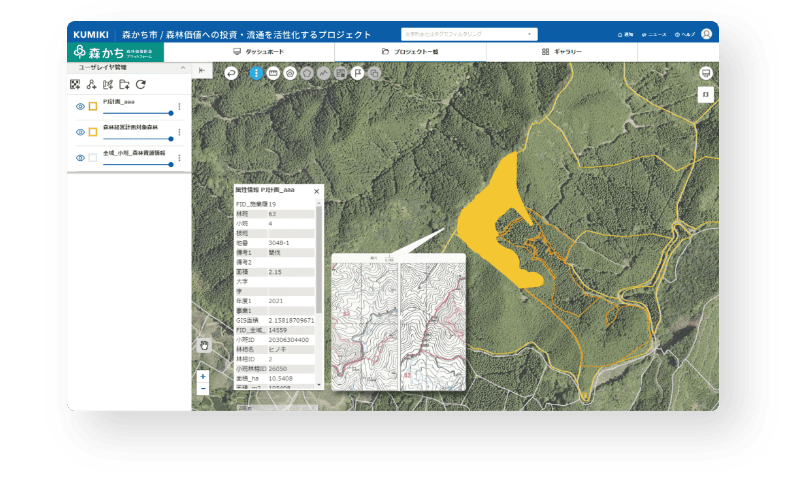Image resolution: width=790 pixels, height=482 pixels.
Task: Click the 森林経営計画対象森林 orange style swatch
Action: tap(93, 132)
